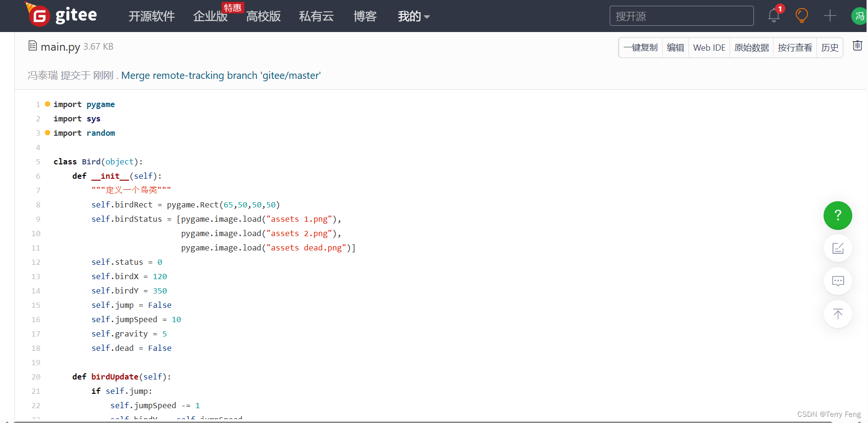Click 'self.jumpSpeed = 10' code line

point(136,319)
